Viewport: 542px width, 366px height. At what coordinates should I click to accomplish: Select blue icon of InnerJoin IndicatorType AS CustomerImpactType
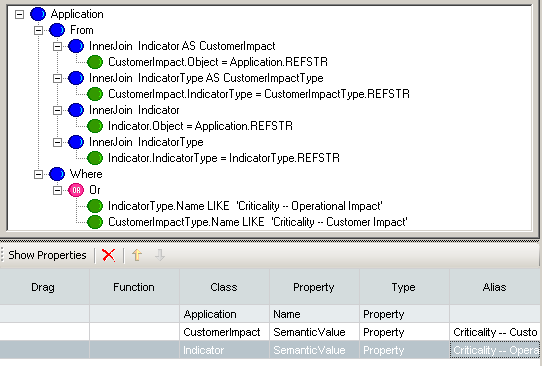(76, 78)
